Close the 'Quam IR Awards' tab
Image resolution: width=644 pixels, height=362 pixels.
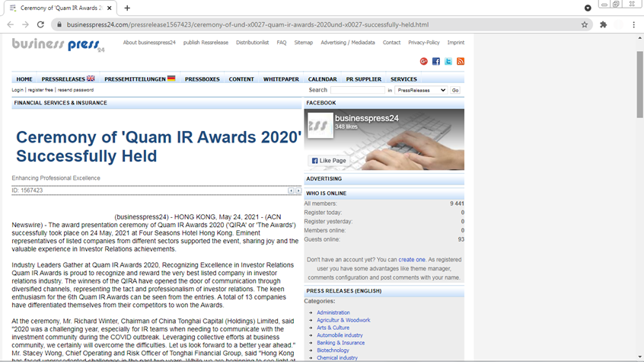pos(110,8)
